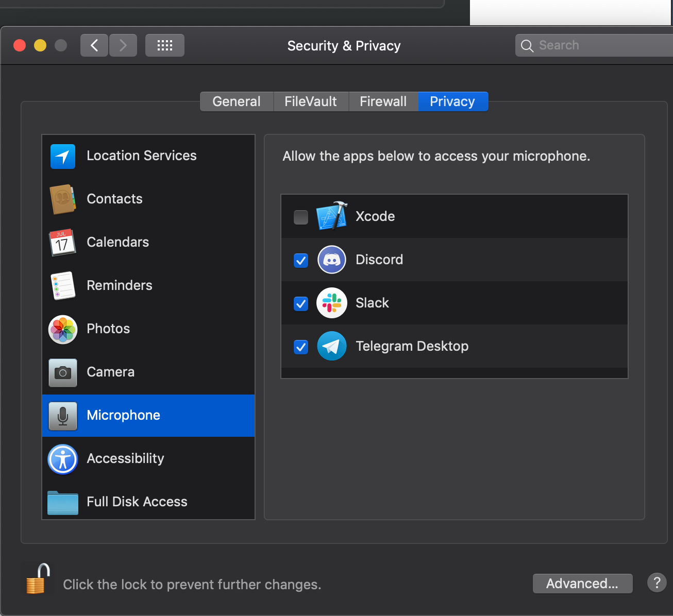Click the Slack app icon
The image size is (673, 616).
(x=331, y=303)
